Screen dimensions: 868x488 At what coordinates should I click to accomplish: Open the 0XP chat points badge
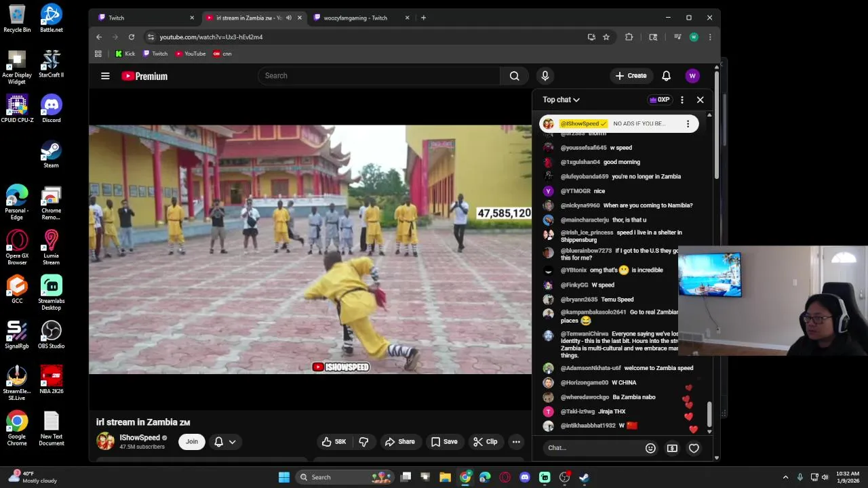660,100
